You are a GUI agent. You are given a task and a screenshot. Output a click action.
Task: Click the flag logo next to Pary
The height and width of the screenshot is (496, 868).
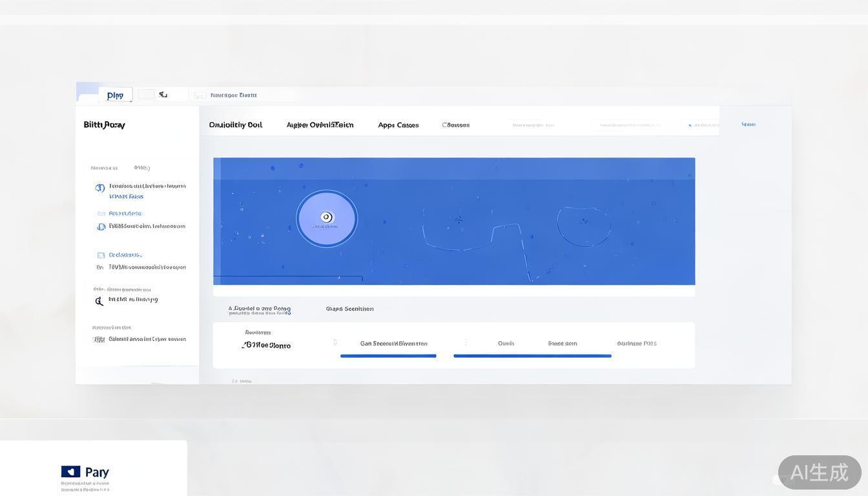pyautogui.click(x=70, y=471)
